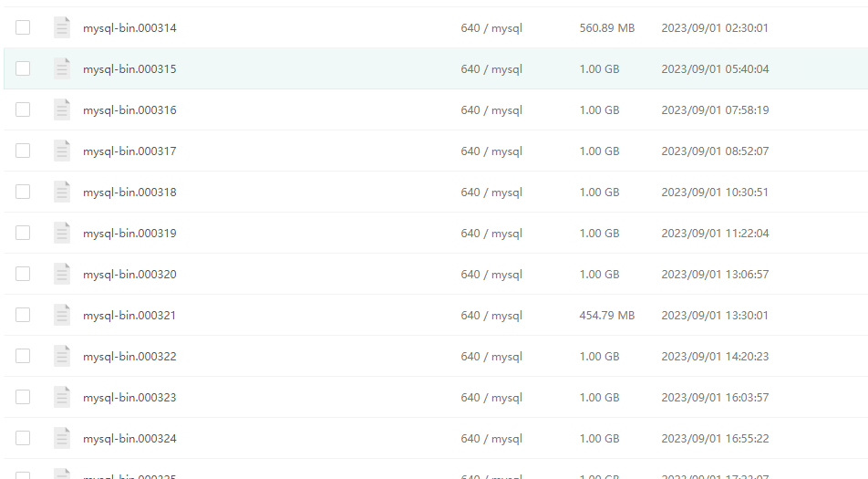
Task: Click the file icon beside mysql-bin.000316
Action: pos(62,109)
